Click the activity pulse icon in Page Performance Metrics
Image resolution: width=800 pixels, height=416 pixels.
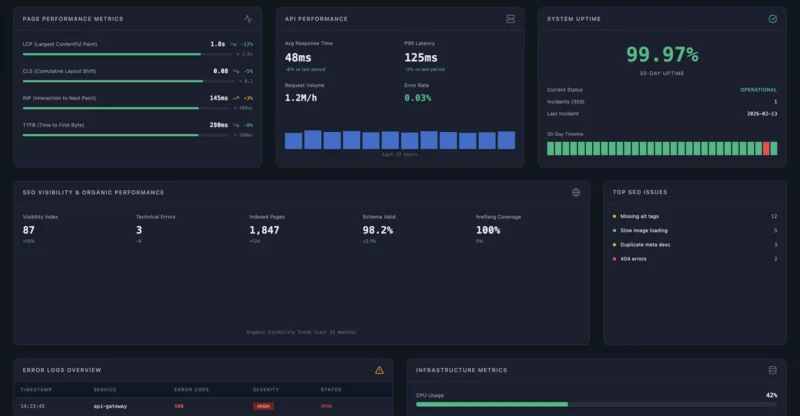(248, 18)
